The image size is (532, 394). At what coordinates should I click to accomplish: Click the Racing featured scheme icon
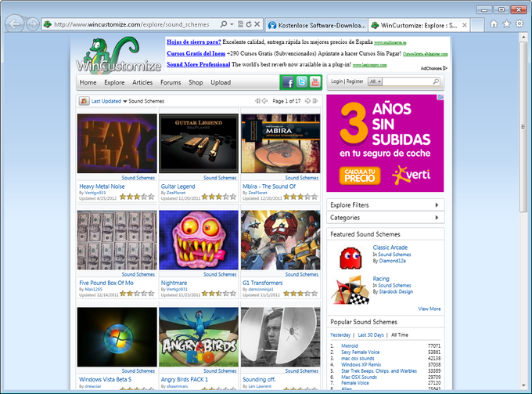pyautogui.click(x=350, y=290)
